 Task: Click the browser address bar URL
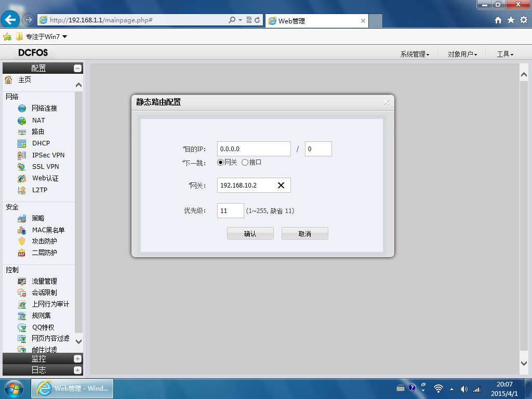pyautogui.click(x=101, y=20)
